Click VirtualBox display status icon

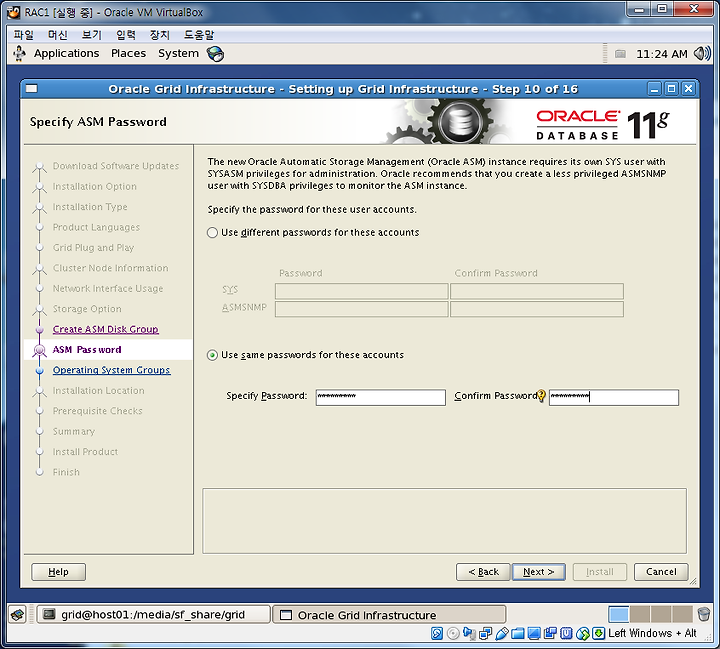pos(534,633)
